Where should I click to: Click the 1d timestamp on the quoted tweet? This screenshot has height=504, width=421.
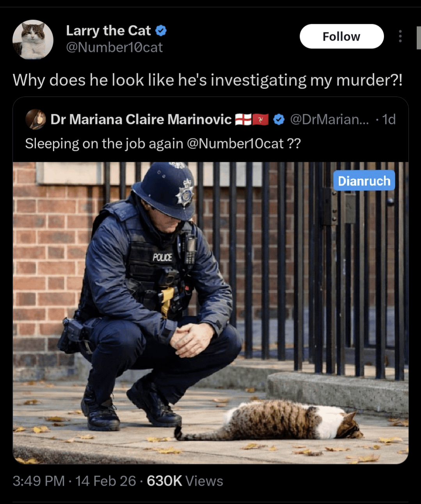pyautogui.click(x=389, y=119)
